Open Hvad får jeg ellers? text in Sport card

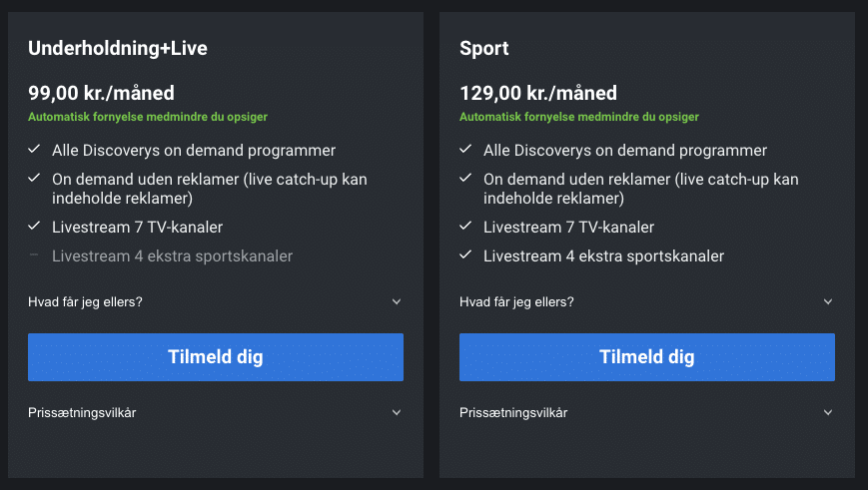(516, 302)
